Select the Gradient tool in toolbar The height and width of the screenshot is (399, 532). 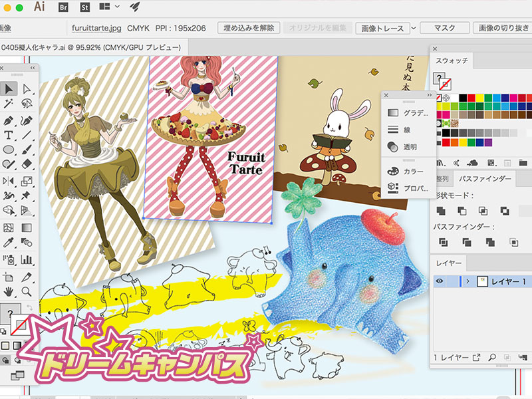tap(27, 227)
